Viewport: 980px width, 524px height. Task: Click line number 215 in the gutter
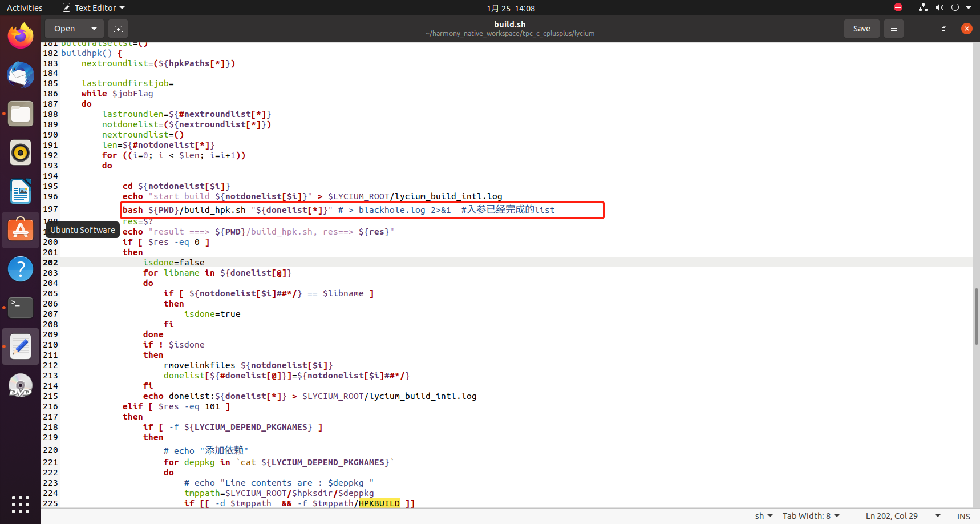pos(50,396)
